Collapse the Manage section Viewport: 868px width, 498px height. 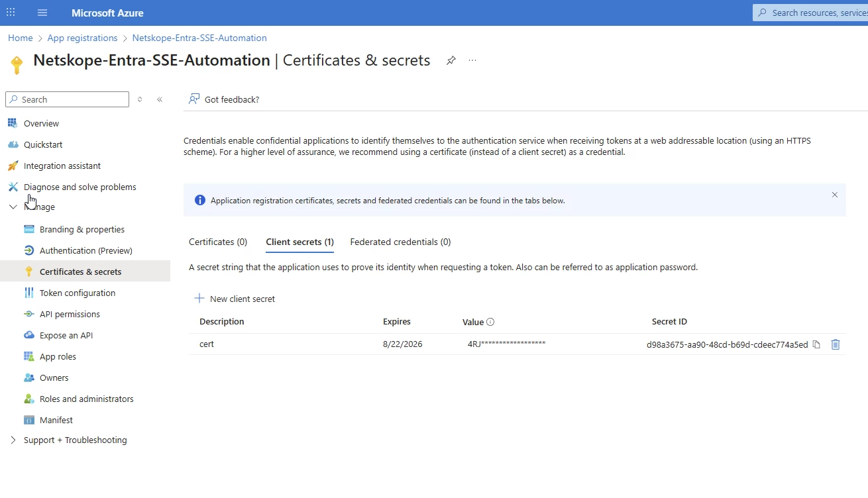tap(13, 207)
